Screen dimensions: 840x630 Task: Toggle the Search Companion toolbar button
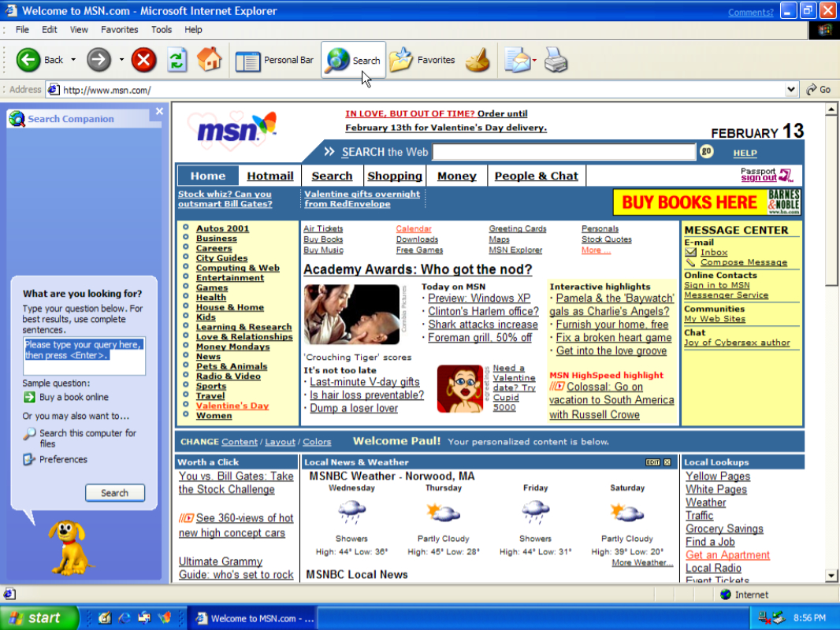click(x=353, y=60)
